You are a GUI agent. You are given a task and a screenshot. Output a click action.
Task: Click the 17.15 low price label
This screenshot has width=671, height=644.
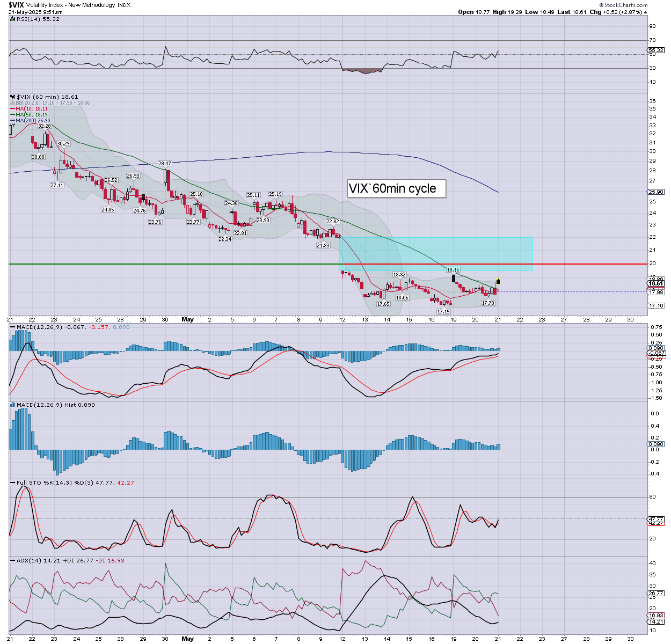click(443, 312)
